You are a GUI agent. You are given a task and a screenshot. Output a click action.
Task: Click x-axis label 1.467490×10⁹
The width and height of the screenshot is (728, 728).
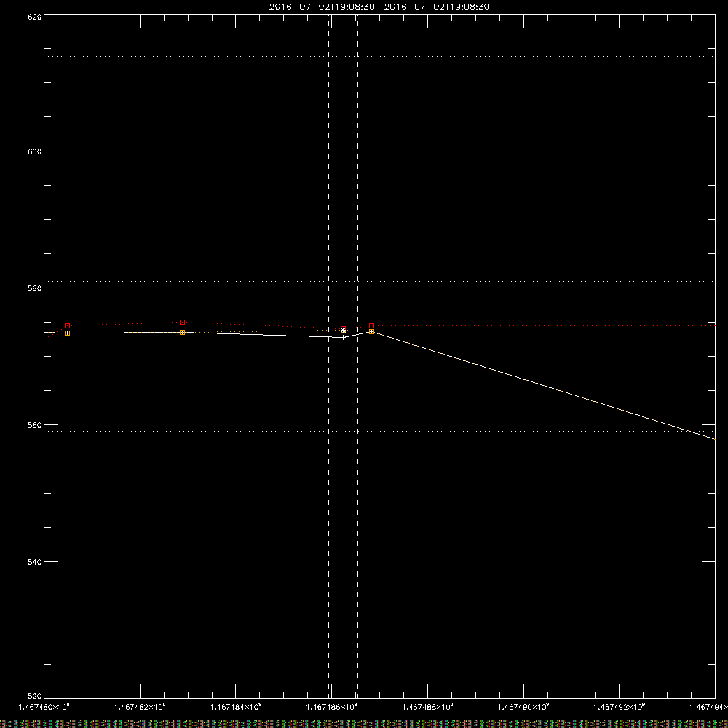[x=523, y=707]
